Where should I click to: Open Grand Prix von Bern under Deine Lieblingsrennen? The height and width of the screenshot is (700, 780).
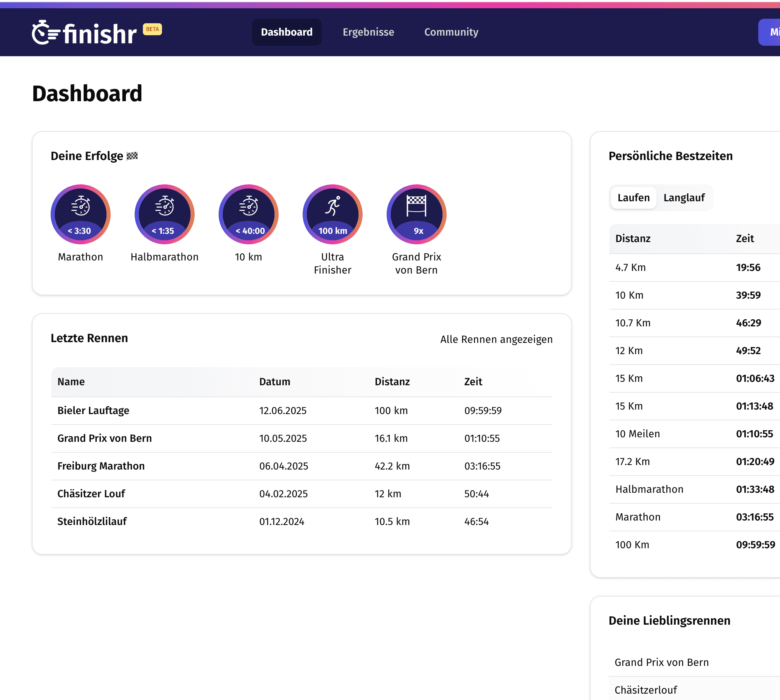[662, 662]
